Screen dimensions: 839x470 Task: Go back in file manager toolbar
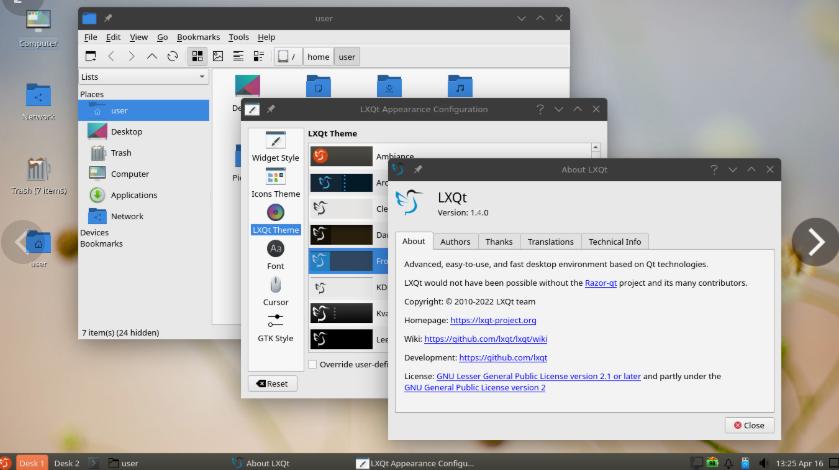pos(111,56)
